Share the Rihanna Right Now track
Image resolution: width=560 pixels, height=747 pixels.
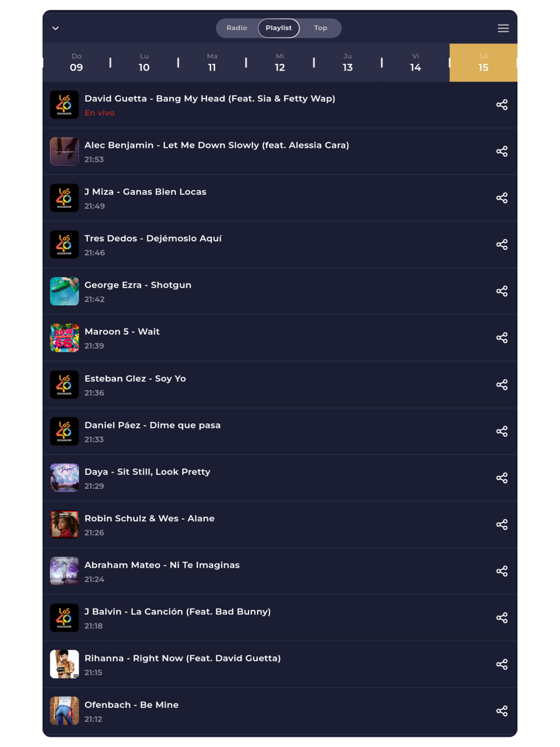[502, 664]
